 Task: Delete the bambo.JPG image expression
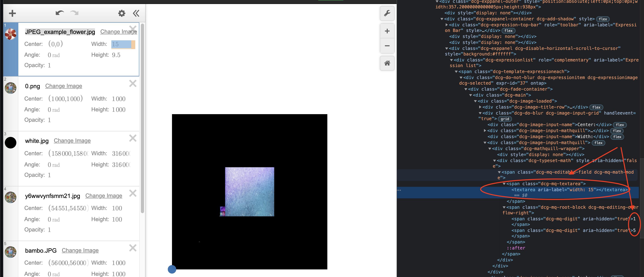133,248
